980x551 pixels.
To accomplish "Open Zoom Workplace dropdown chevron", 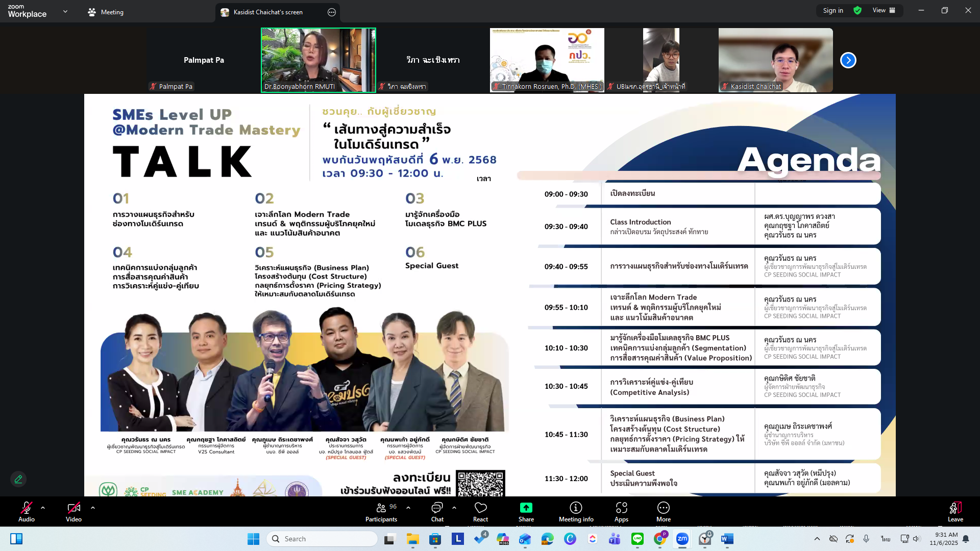I will coord(65,11).
